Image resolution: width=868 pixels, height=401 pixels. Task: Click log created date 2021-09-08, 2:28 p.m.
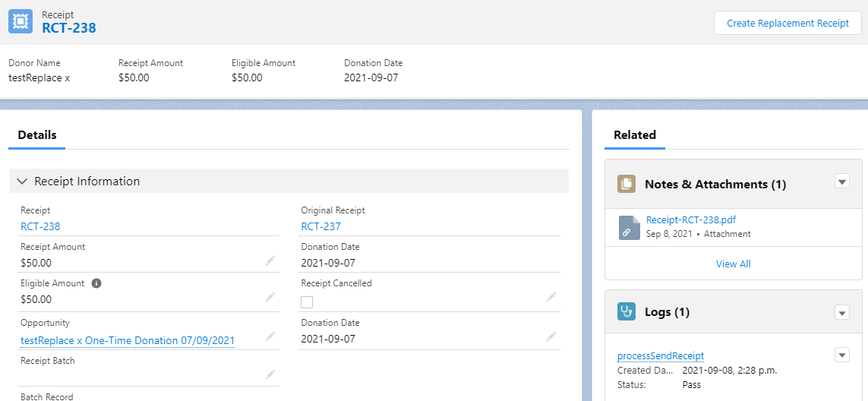pos(730,371)
